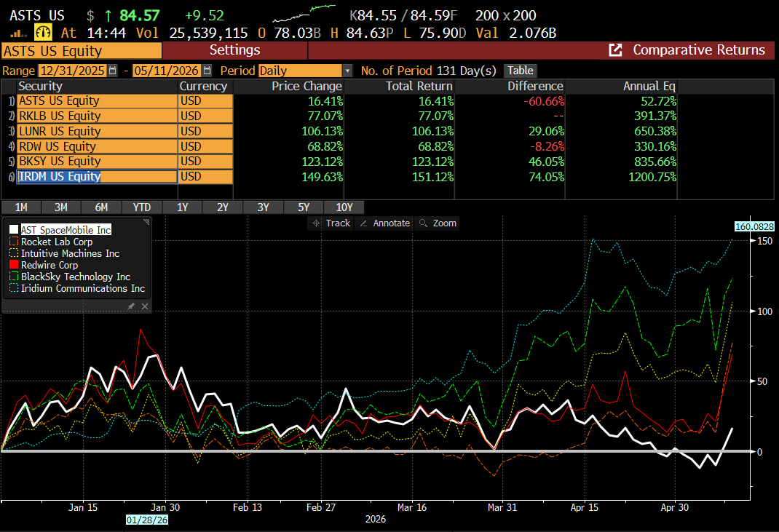This screenshot has height=532, width=779.
Task: Select the 6M range tab
Action: (101, 207)
